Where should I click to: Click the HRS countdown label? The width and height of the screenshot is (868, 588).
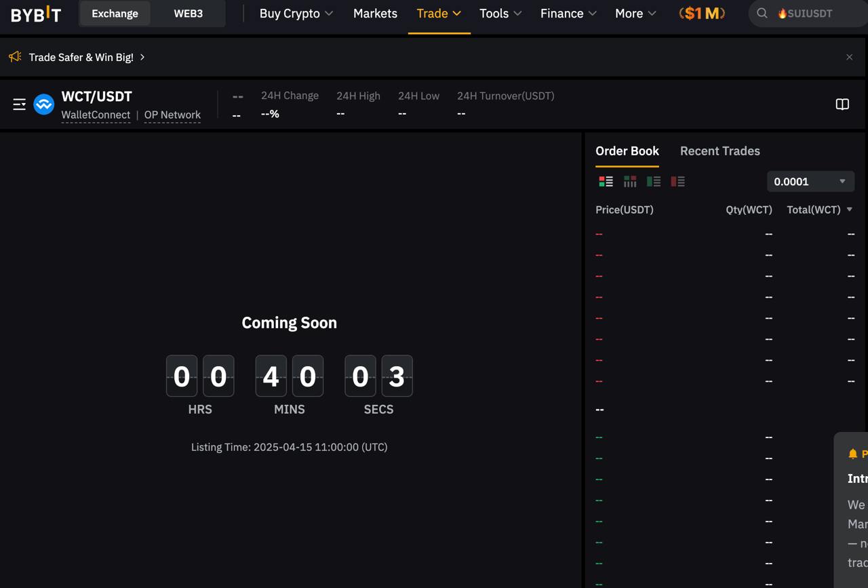click(200, 410)
